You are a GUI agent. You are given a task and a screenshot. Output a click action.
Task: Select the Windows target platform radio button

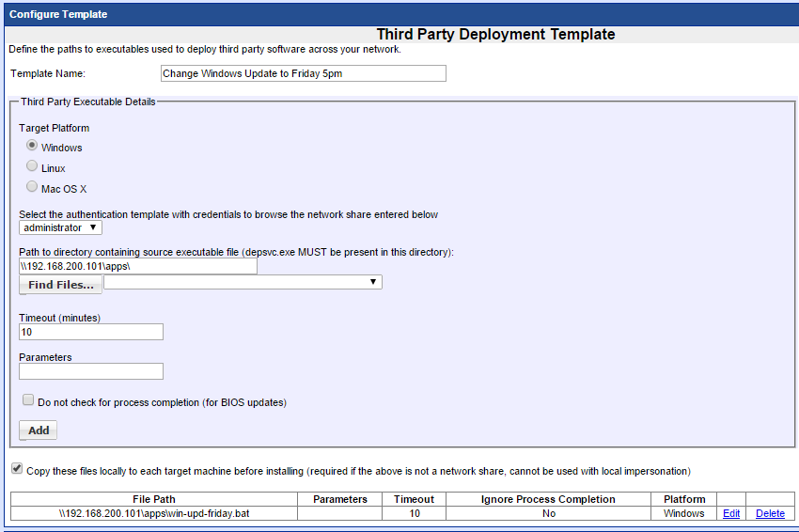pyautogui.click(x=33, y=147)
